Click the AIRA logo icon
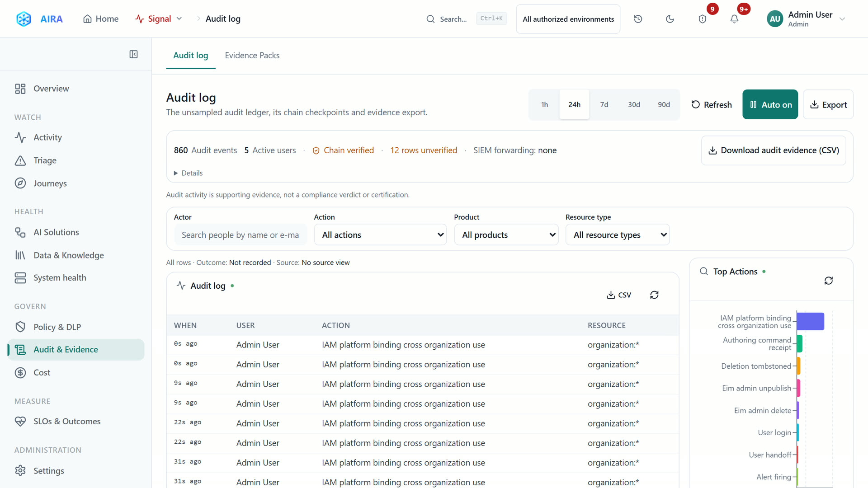868x488 pixels. tap(24, 19)
